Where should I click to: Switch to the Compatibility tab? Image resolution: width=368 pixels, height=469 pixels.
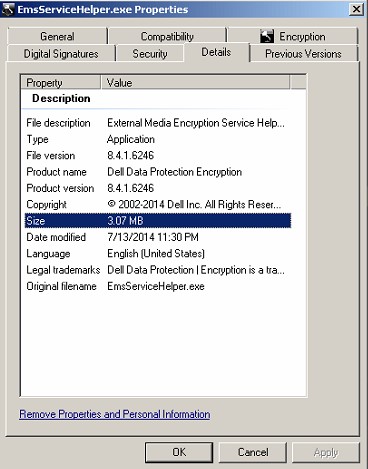[167, 36]
